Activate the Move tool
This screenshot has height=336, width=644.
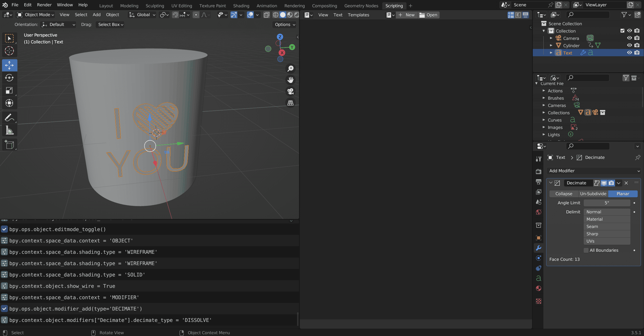click(9, 65)
